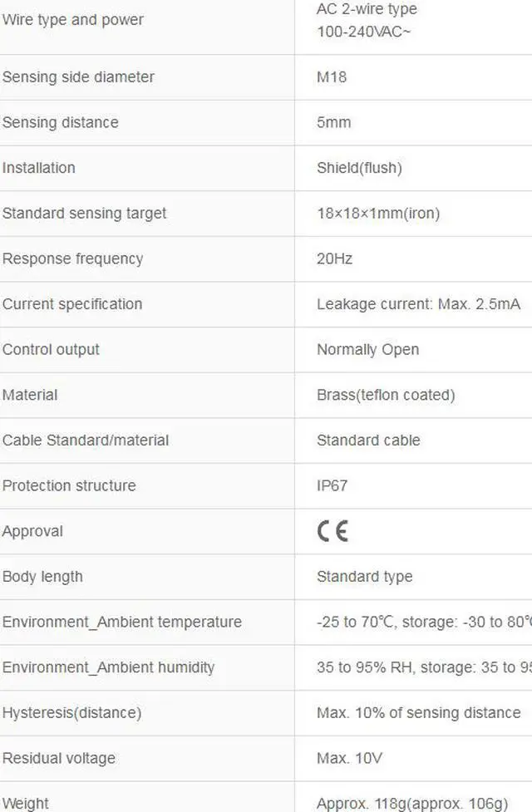The height and width of the screenshot is (812, 532).
Task: Select the M18 diameter value
Action: point(332,77)
